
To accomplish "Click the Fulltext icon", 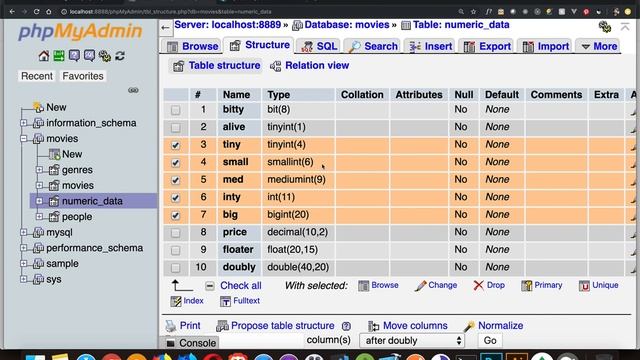I will (225, 301).
